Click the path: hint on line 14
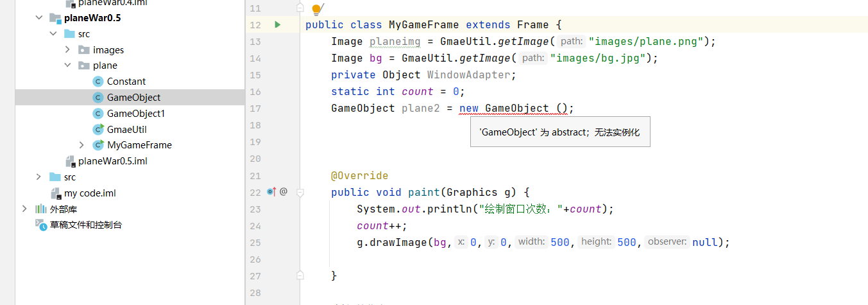 [x=533, y=58]
